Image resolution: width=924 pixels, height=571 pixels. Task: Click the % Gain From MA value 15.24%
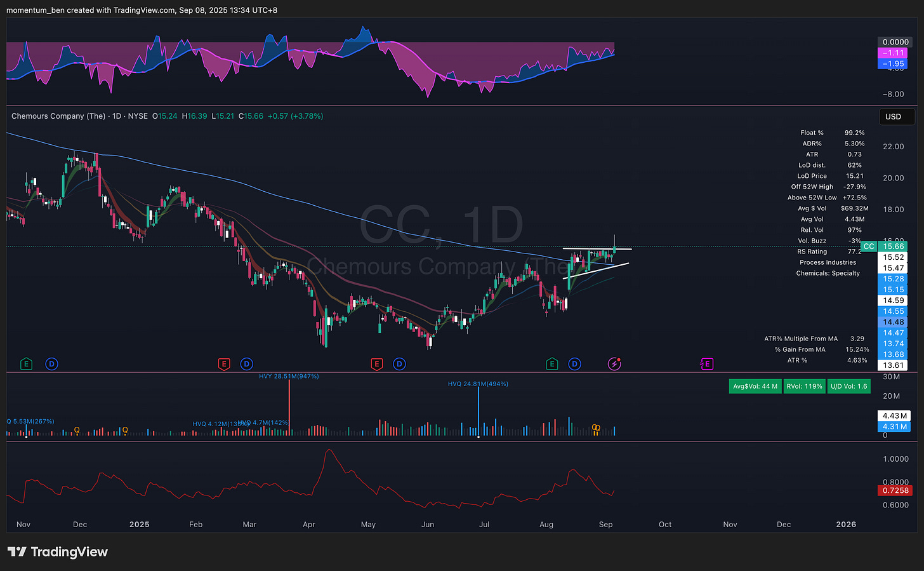click(857, 349)
